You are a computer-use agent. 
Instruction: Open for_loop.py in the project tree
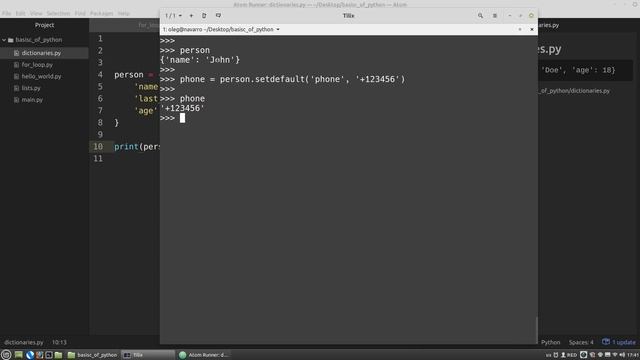37,64
